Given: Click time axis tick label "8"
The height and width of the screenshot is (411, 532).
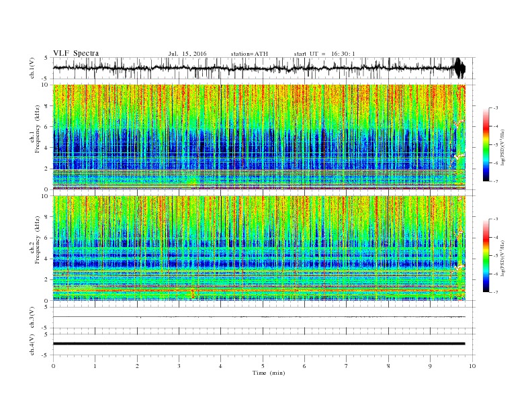Looking at the screenshot, I should pos(388,366).
